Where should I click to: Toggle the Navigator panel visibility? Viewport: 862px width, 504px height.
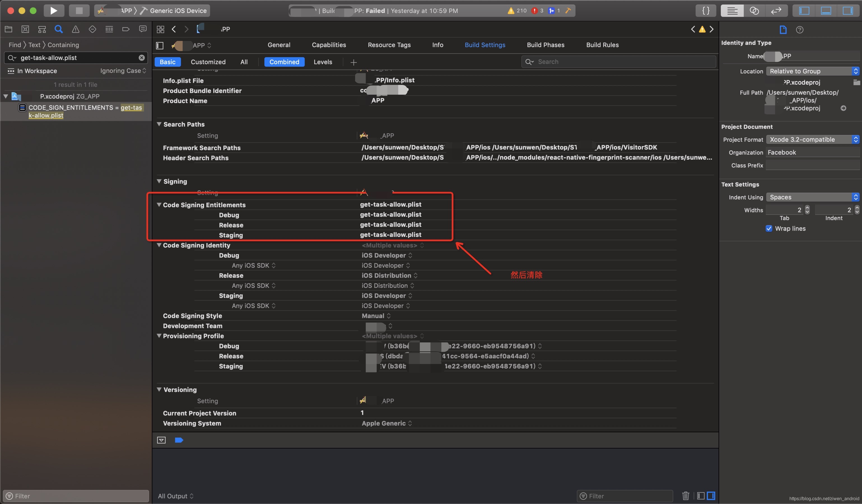tap(804, 11)
